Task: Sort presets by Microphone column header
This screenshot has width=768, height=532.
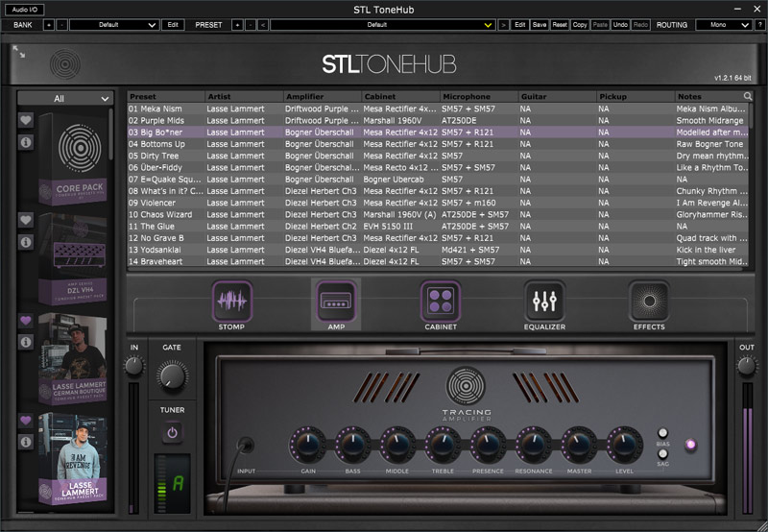Action: [478, 96]
